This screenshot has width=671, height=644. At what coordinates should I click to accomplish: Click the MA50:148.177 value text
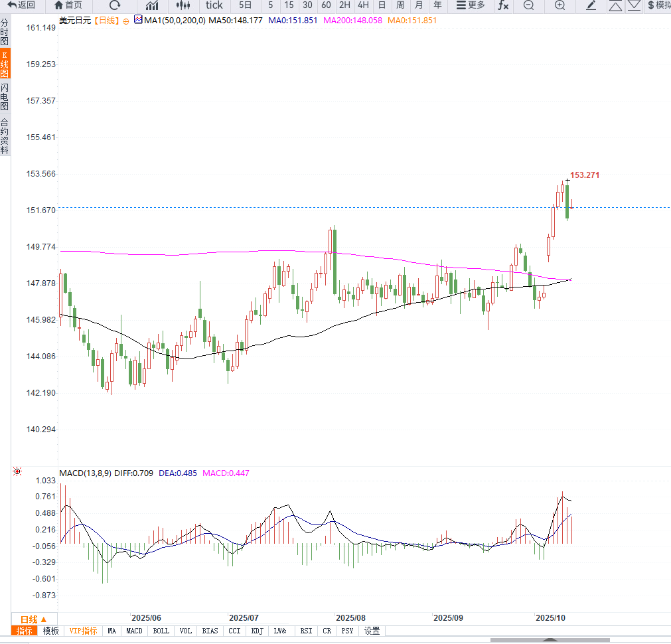coord(236,20)
